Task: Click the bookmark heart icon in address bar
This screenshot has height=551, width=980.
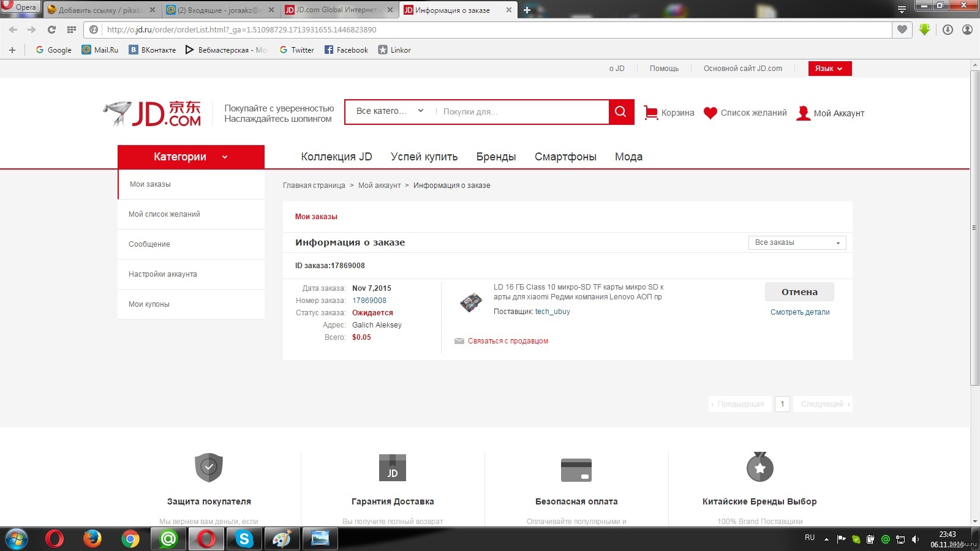Action: tap(902, 29)
